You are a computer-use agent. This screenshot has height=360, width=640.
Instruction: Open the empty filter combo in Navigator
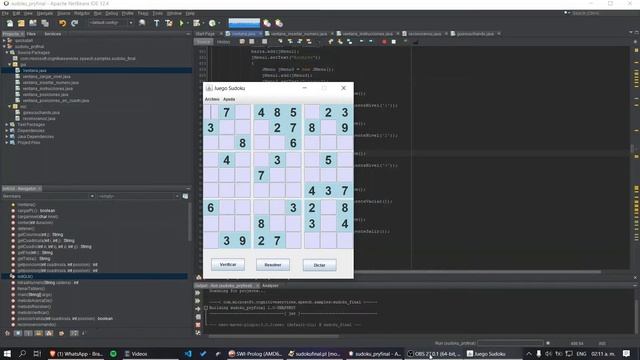[138, 196]
